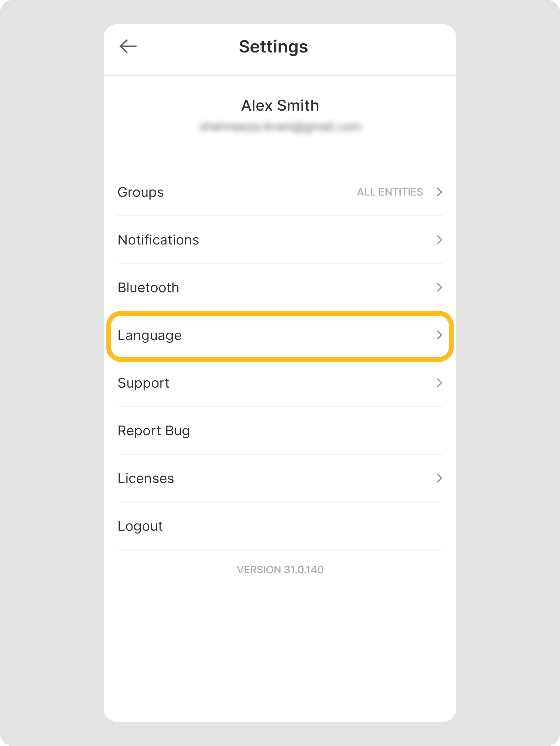Screen dimensions: 560x746
Task: Select the Bluetooth menu entry
Action: click(x=148, y=288)
